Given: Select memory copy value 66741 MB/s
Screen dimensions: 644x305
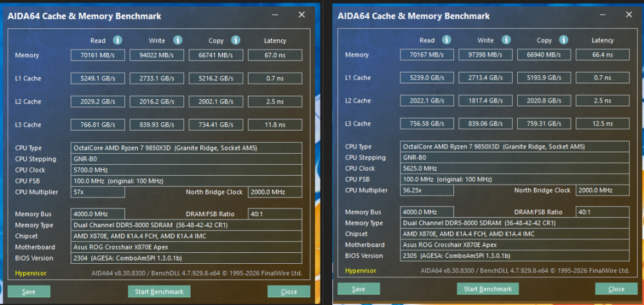Looking at the screenshot, I should [216, 55].
